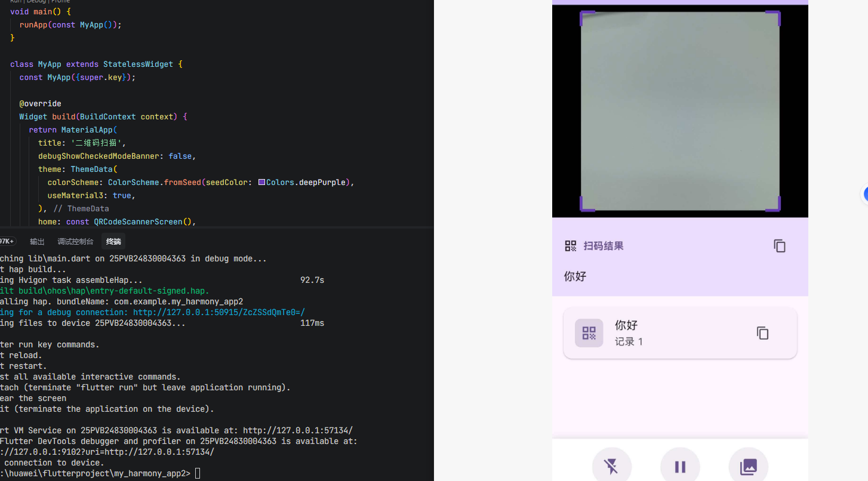Click the 92.7s build time in terminal
The height and width of the screenshot is (481, 868).
tap(312, 280)
